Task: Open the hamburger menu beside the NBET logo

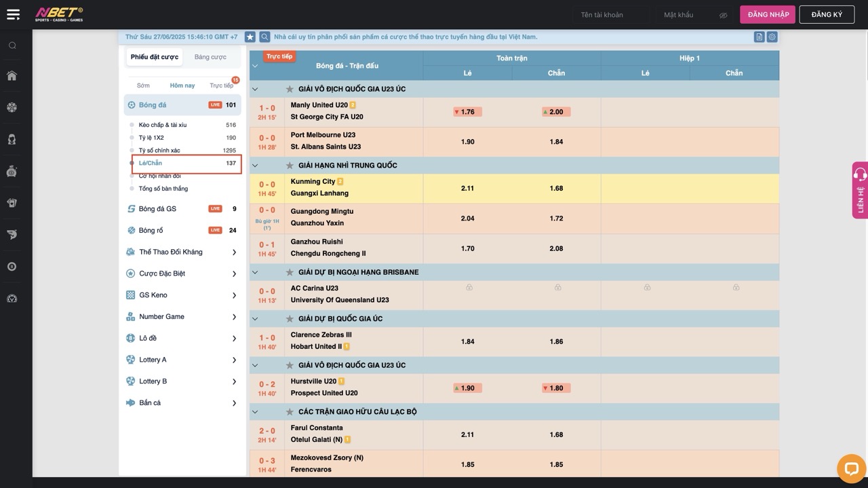Action: click(x=13, y=14)
